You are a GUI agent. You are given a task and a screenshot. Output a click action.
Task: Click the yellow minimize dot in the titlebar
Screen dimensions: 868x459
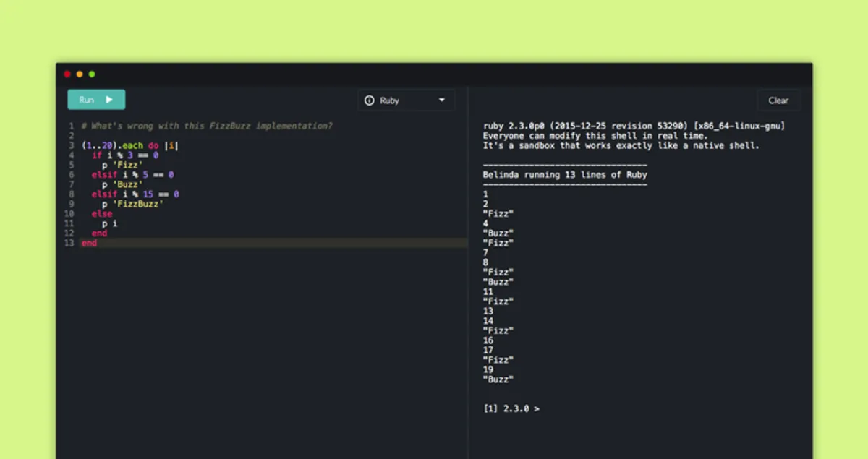[x=79, y=74]
